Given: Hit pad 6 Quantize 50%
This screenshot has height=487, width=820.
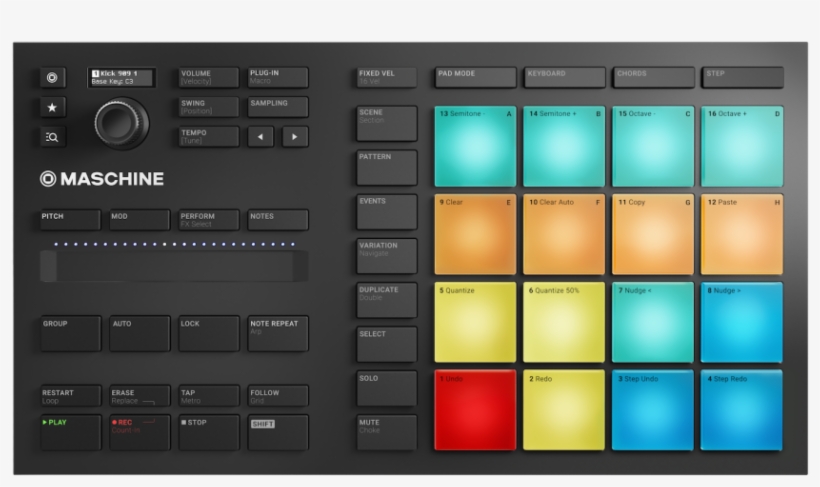Looking at the screenshot, I should point(564,323).
